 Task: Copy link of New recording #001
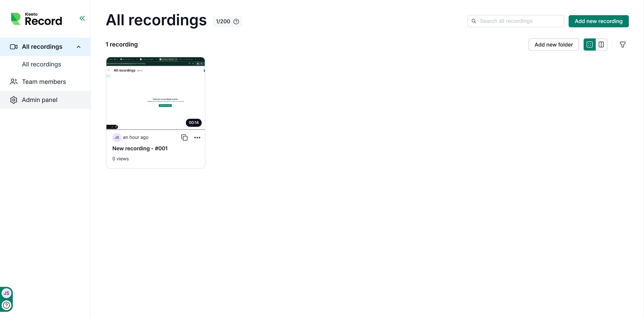(x=184, y=138)
